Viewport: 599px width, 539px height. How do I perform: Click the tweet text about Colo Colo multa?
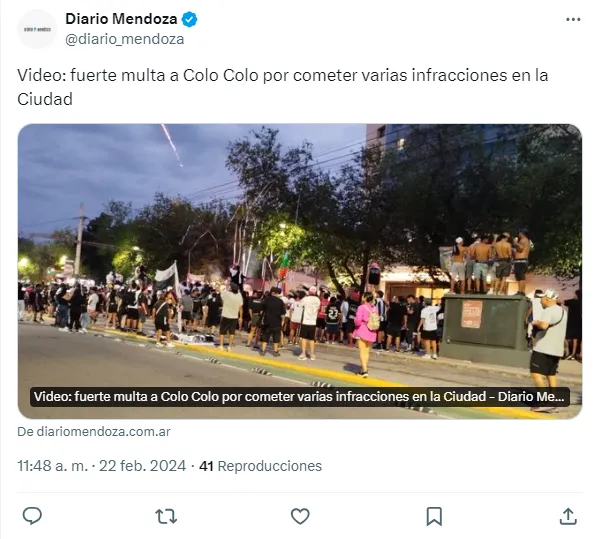[x=283, y=87]
